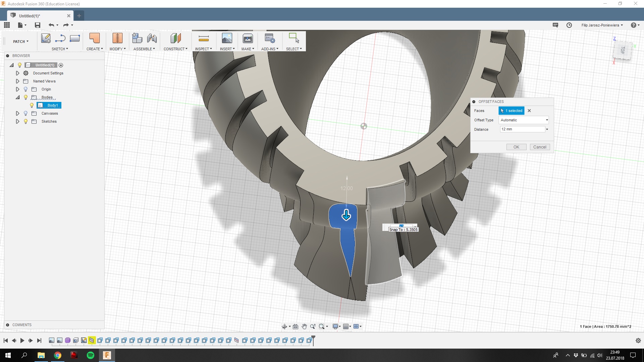Image resolution: width=644 pixels, height=362 pixels.
Task: Toggle visibility bulb of Bodies folder
Action: 25,97
